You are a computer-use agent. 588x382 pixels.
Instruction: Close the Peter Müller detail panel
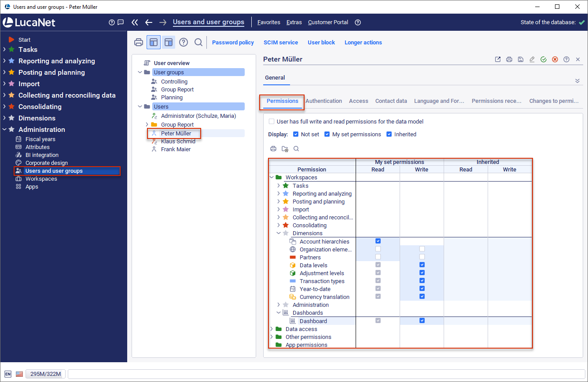[x=578, y=59]
